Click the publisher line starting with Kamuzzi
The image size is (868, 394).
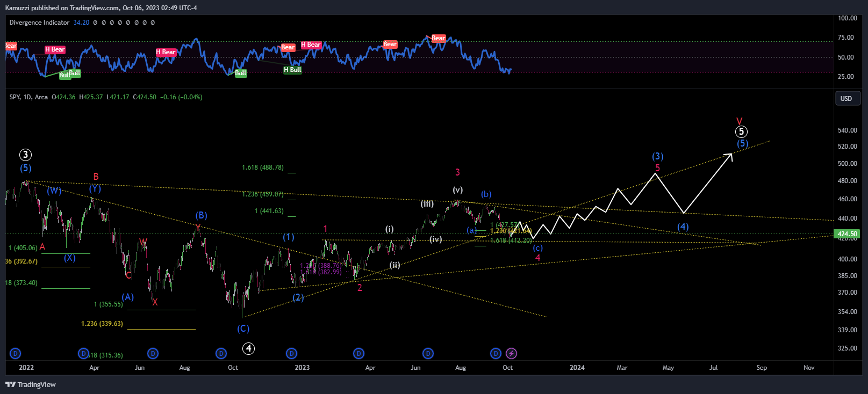(101, 8)
